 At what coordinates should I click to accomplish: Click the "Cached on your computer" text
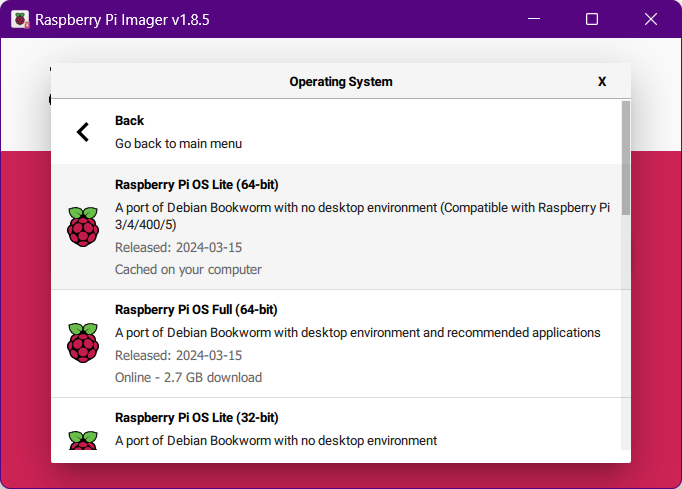(188, 270)
